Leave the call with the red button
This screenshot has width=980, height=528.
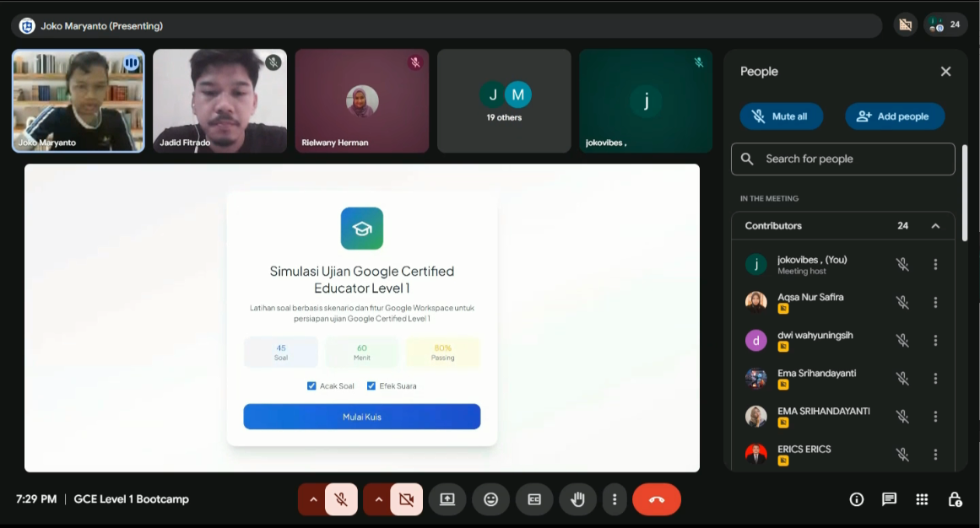[656, 499]
